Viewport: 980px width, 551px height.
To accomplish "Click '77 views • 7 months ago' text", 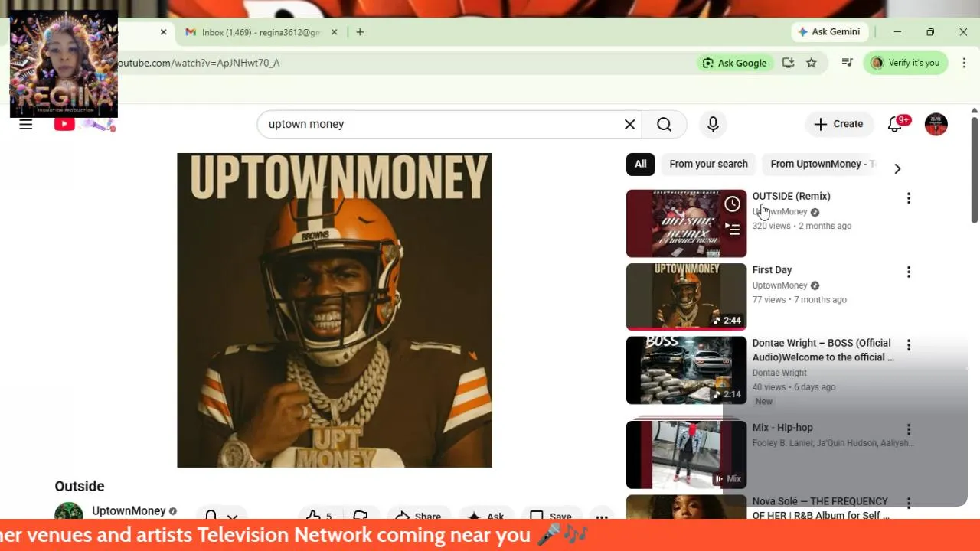I will [799, 300].
